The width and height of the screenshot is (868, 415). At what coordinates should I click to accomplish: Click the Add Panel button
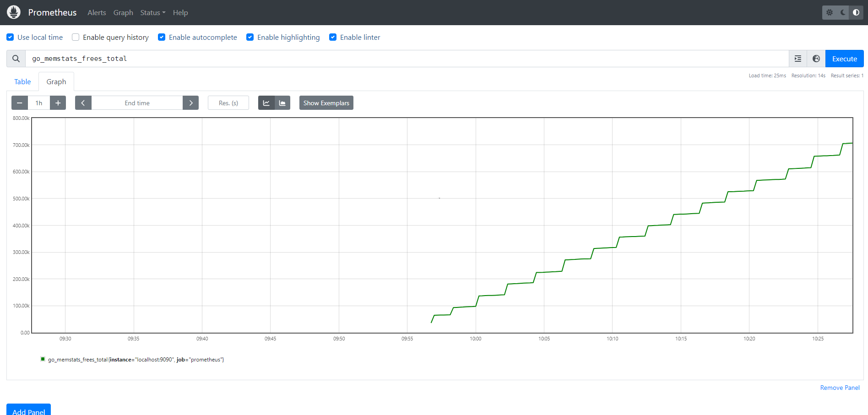pyautogui.click(x=28, y=410)
